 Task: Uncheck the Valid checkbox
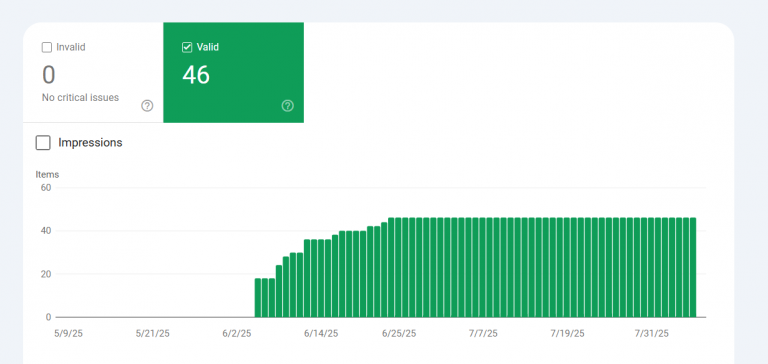tap(187, 48)
